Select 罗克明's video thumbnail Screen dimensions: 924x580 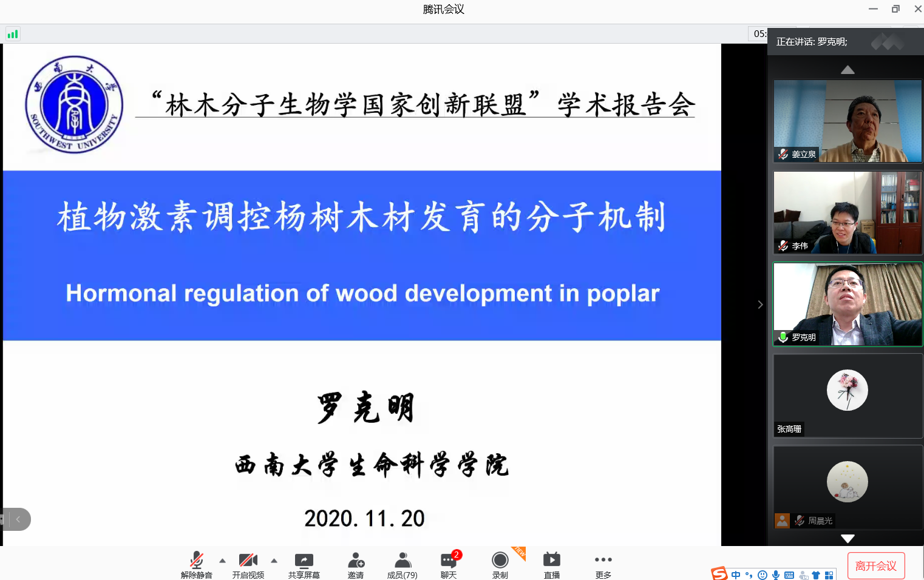click(848, 304)
